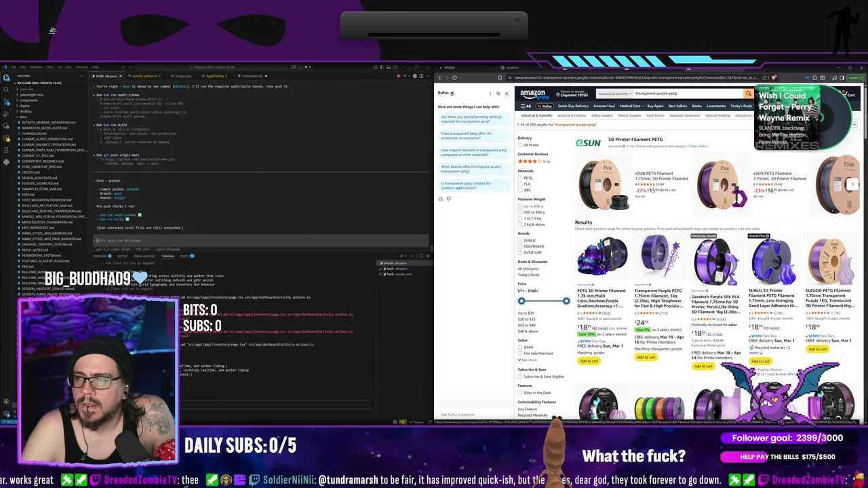Close the VS Code terminal panel
Screen dimensions: 868x488
pyautogui.click(x=428, y=256)
